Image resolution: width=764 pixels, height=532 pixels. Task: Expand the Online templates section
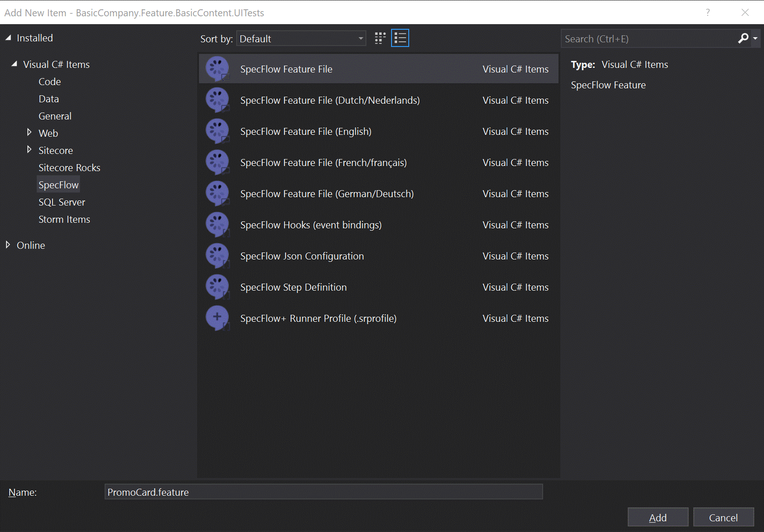tap(8, 245)
